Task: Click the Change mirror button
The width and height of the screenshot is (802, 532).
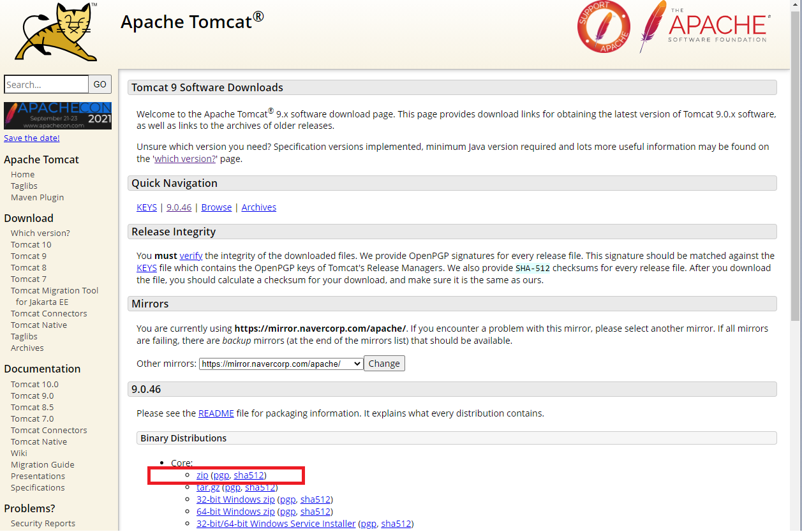Action: [x=384, y=364]
